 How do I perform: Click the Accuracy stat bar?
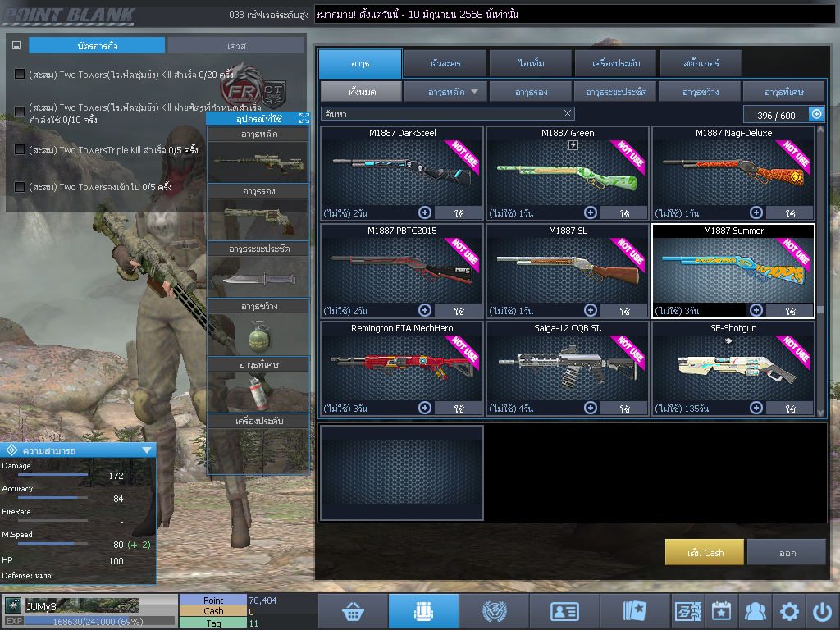[x=52, y=498]
